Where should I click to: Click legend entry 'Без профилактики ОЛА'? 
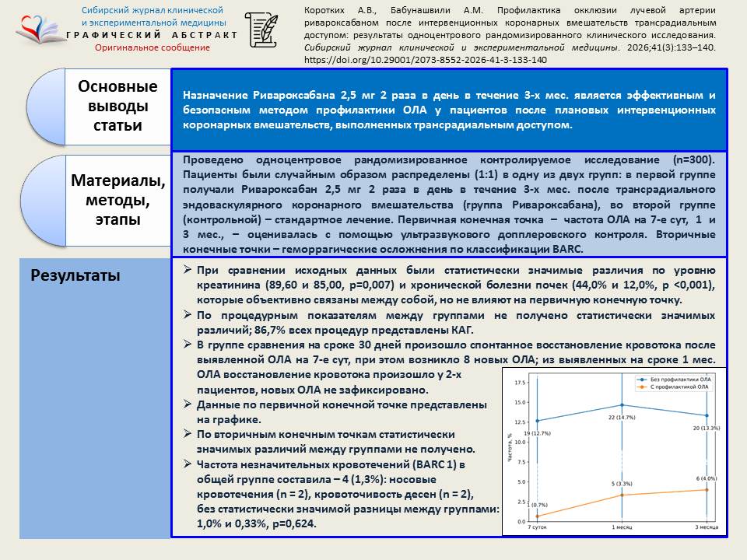click(x=674, y=380)
